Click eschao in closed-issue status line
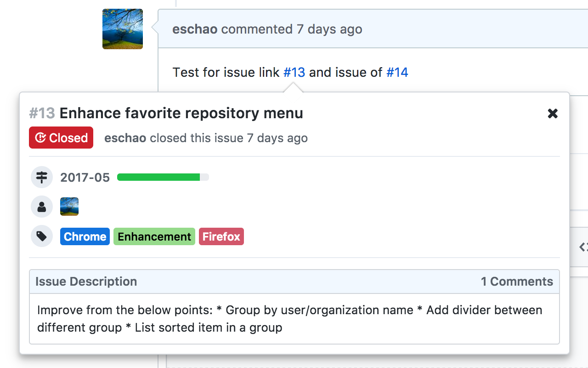Image resolution: width=588 pixels, height=368 pixels. point(125,138)
